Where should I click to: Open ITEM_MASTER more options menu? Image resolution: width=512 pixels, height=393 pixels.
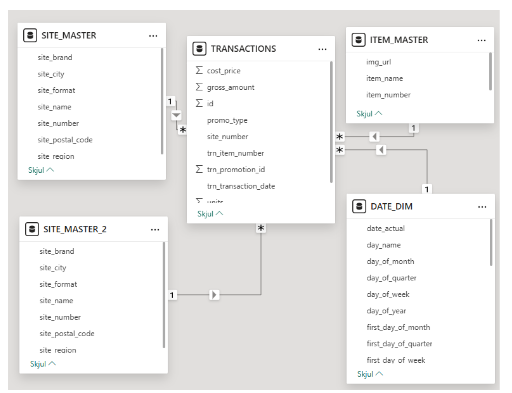(482, 40)
